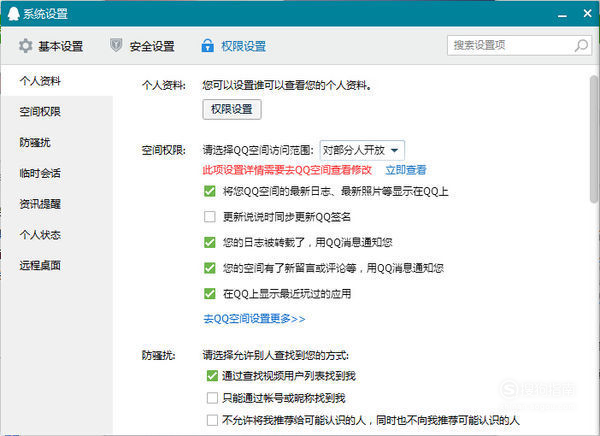This screenshot has width=600, height=436.
Task: Open the QQ空间访问范围 dropdown
Action: click(362, 150)
